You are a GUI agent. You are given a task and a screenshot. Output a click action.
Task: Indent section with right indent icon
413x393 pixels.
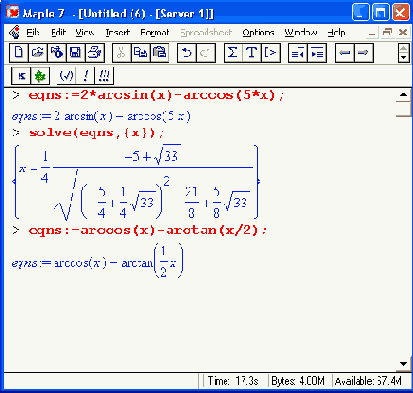pos(317,53)
